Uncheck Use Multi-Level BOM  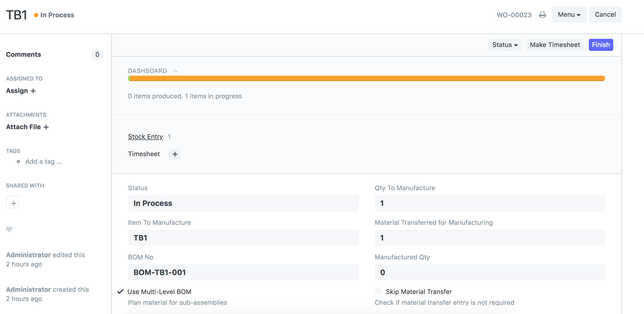(x=120, y=292)
